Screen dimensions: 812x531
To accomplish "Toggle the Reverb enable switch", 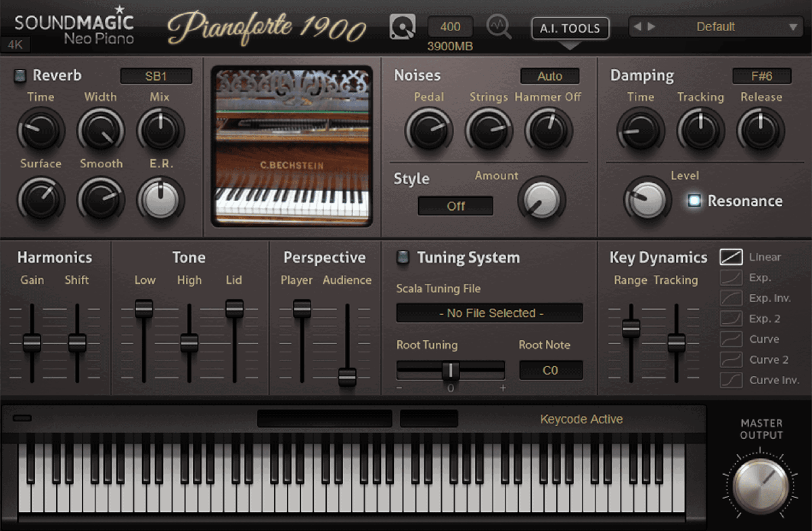I will coord(20,76).
